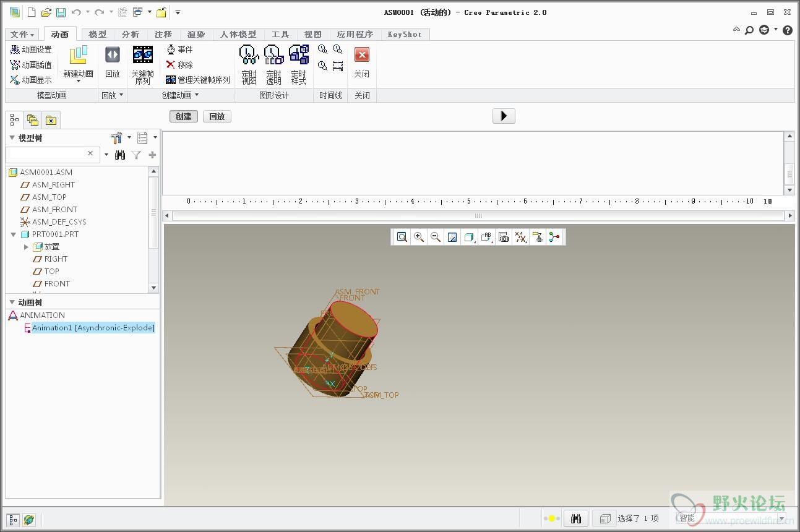The width and height of the screenshot is (800, 532).
Task: Click the 动画设置 animation settings option
Action: click(x=31, y=49)
